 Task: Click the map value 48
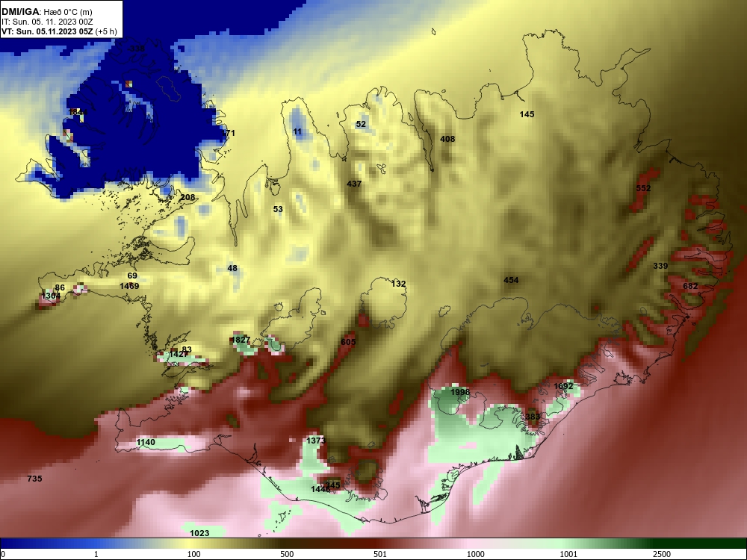[232, 269]
